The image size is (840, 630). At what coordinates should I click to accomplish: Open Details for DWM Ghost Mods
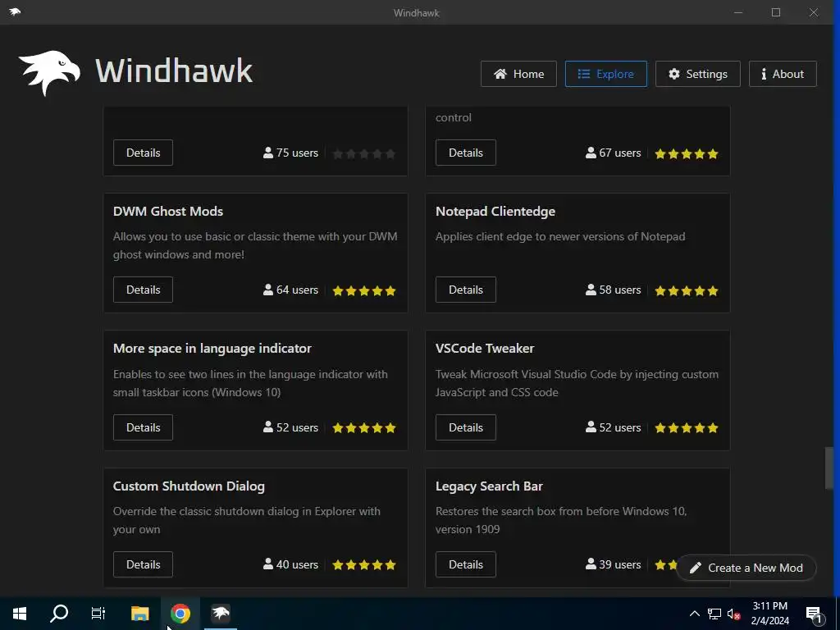click(143, 290)
